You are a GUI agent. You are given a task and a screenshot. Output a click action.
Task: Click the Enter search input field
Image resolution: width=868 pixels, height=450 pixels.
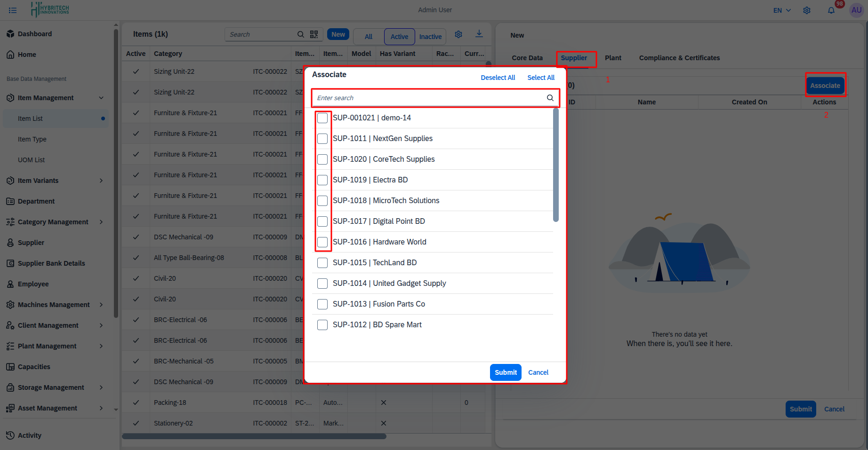[x=428, y=98]
